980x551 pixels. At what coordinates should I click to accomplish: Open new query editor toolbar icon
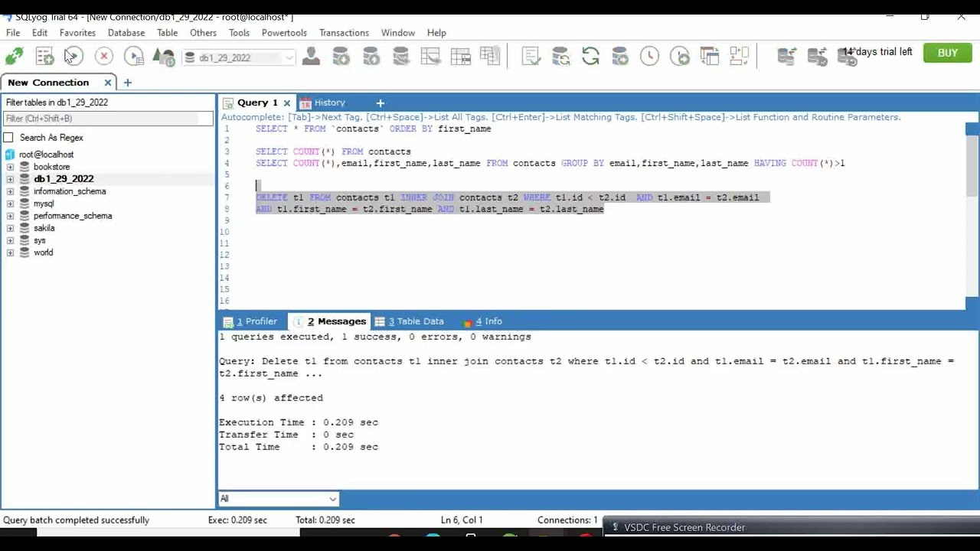(44, 57)
